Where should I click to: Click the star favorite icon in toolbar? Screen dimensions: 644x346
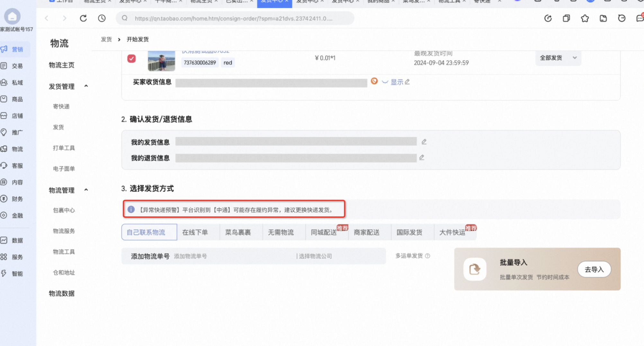[x=585, y=18]
